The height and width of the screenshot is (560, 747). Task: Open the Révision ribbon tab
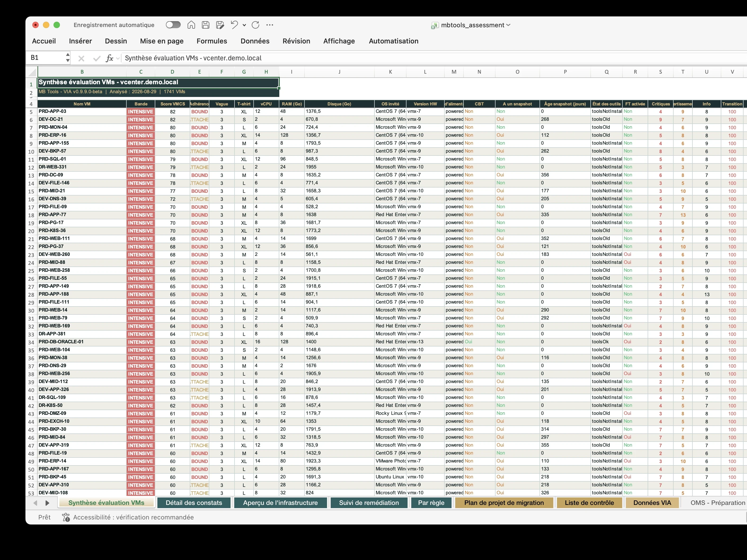[296, 41]
